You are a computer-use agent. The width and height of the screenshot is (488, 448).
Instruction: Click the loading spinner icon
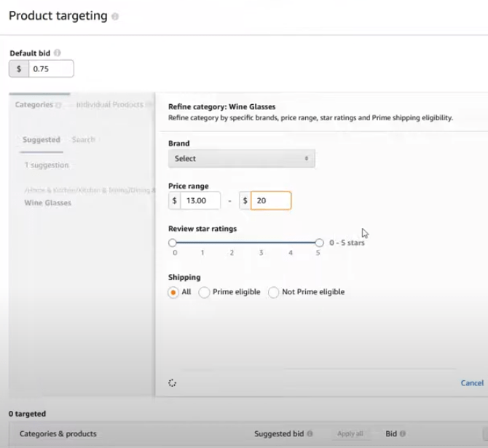172,382
